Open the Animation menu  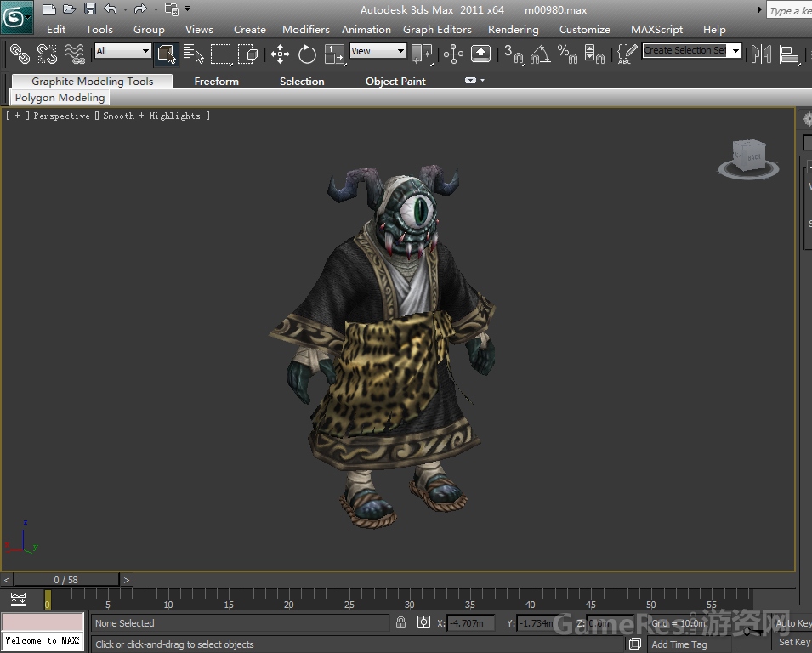pos(366,30)
